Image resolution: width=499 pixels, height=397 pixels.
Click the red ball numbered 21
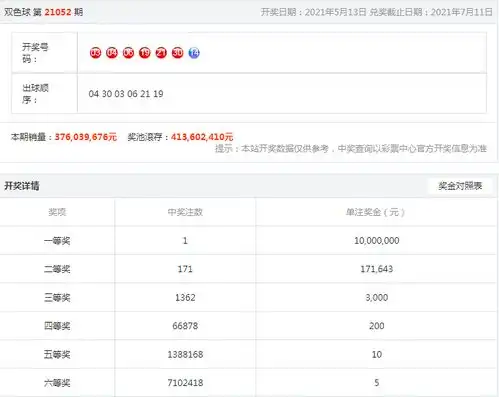coord(161,53)
